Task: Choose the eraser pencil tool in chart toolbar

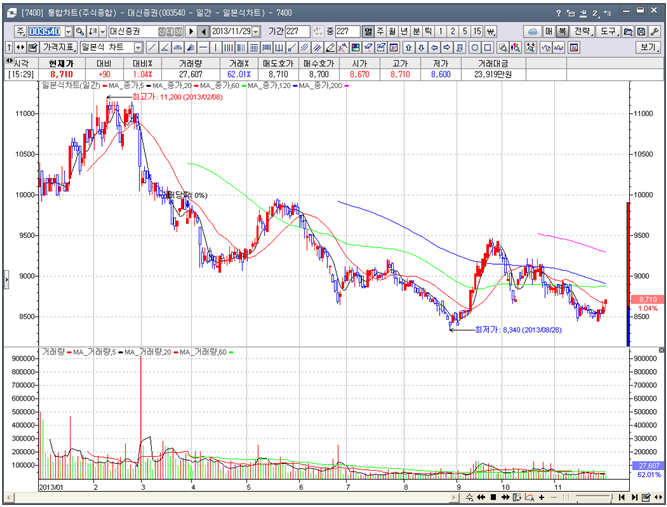Action: (x=330, y=47)
